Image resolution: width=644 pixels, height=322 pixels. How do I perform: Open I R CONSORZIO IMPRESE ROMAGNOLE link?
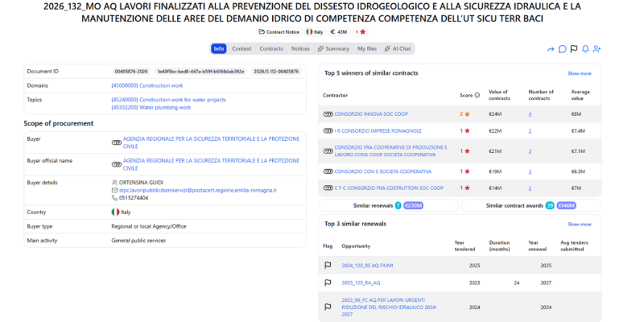tap(378, 131)
